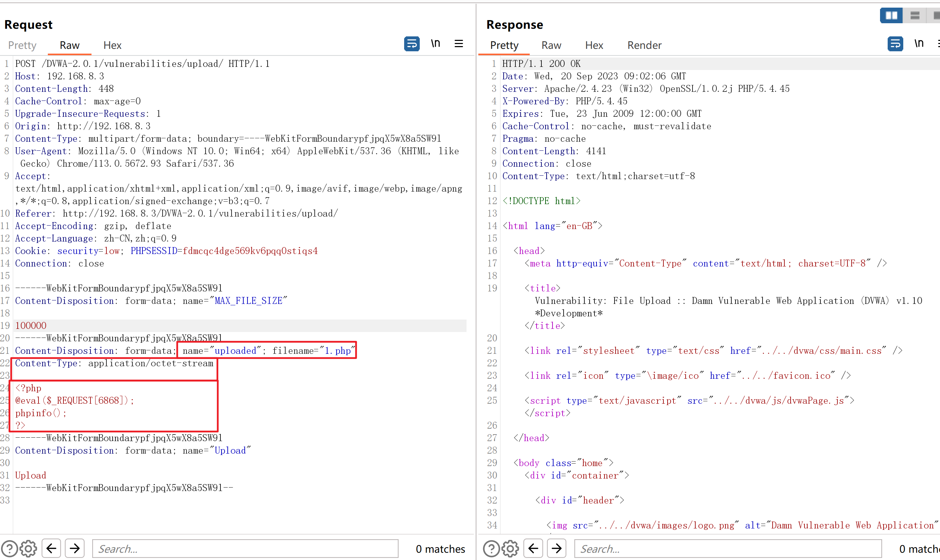Viewport: 940px width, 560px height.
Task: Toggle show non-printable characters in Request panel
Action: click(x=435, y=44)
